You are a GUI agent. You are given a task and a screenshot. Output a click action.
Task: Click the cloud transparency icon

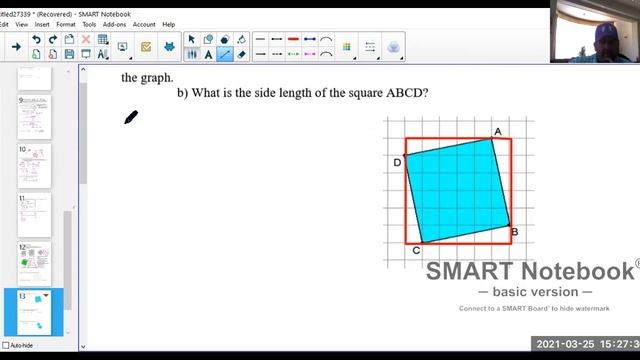coord(393,47)
